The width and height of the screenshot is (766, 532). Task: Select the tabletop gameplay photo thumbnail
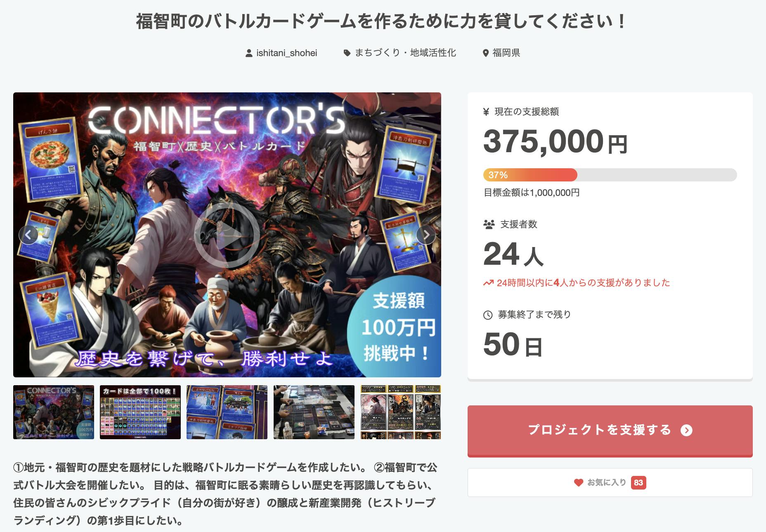[x=314, y=412]
